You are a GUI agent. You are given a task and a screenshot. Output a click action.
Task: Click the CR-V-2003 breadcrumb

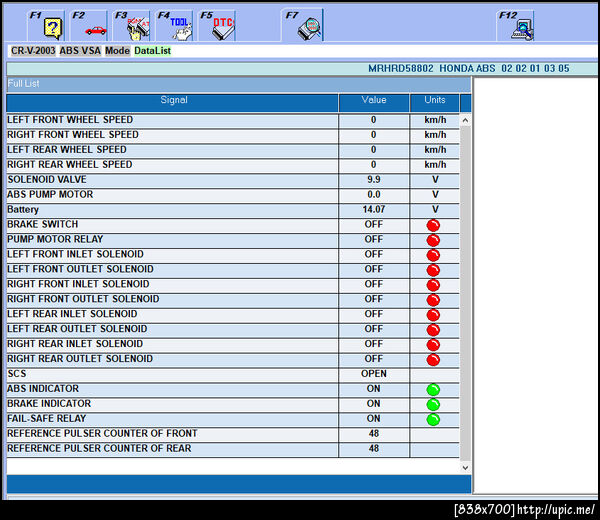pos(33,51)
